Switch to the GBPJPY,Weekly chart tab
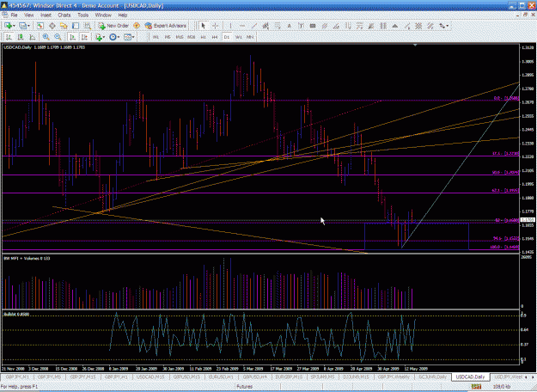Image resolution: width=537 pixels, height=392 pixels. [394, 377]
